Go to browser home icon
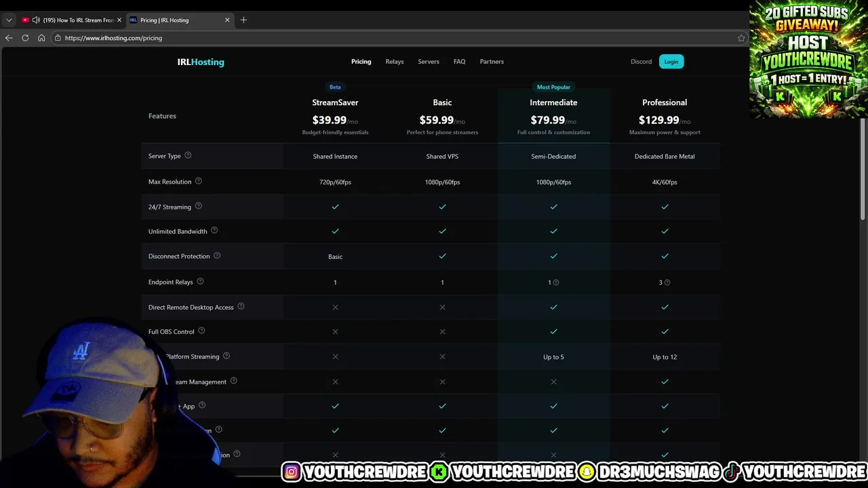The width and height of the screenshot is (868, 488). tap(41, 38)
